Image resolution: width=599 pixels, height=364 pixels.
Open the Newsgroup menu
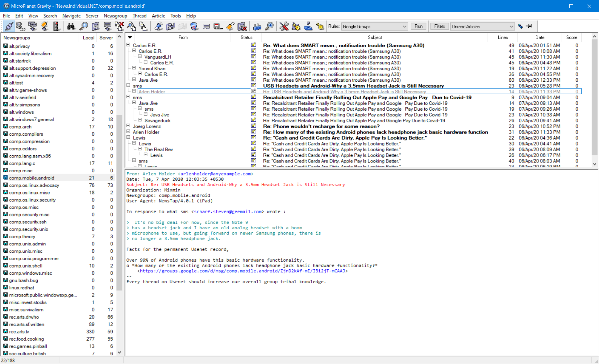115,16
